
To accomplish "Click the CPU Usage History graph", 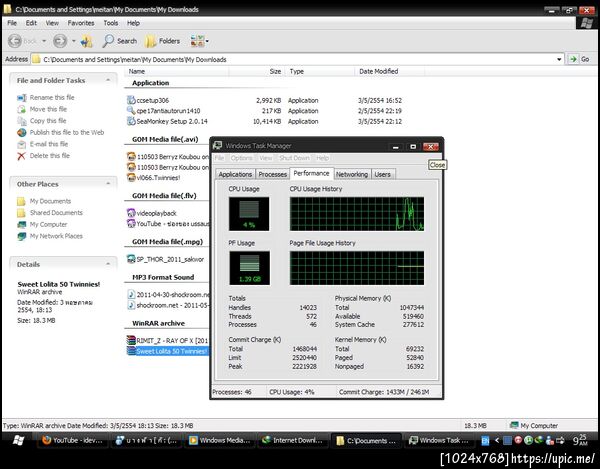I will click(x=357, y=214).
